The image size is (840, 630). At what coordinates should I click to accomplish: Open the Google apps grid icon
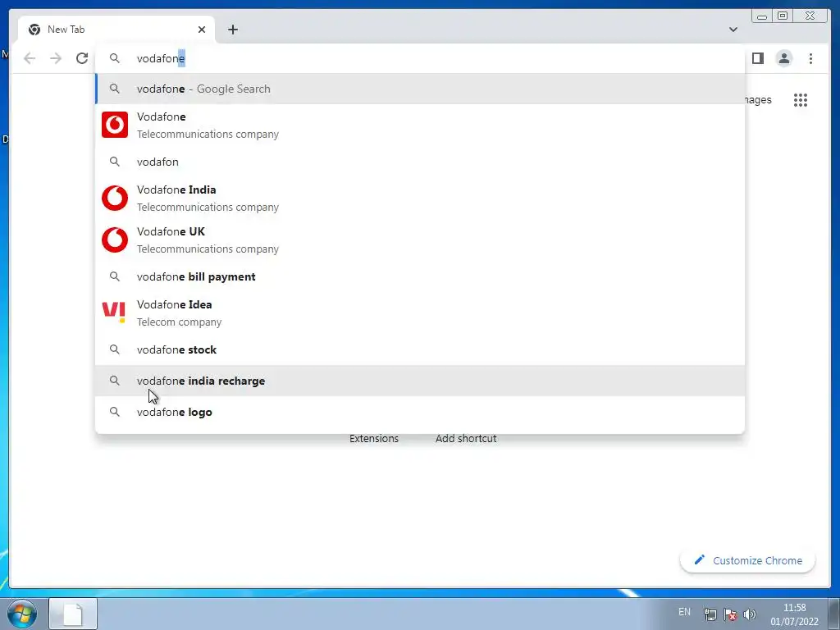tap(801, 99)
